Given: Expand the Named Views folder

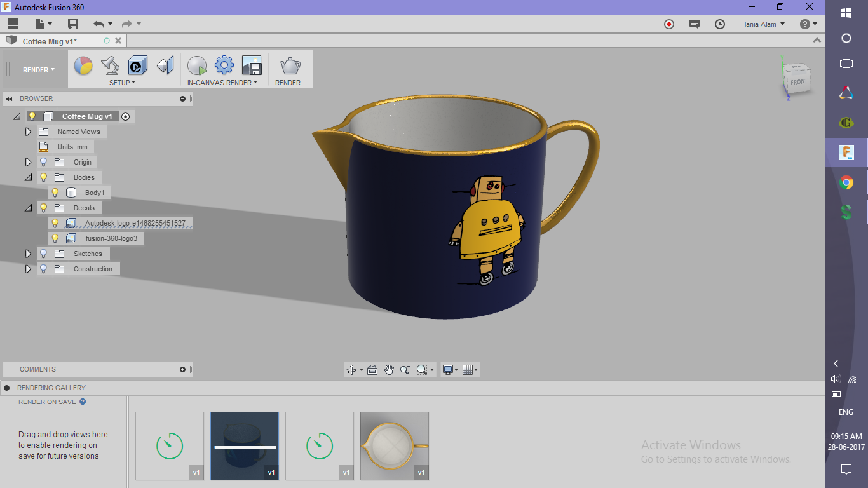Looking at the screenshot, I should tap(28, 132).
